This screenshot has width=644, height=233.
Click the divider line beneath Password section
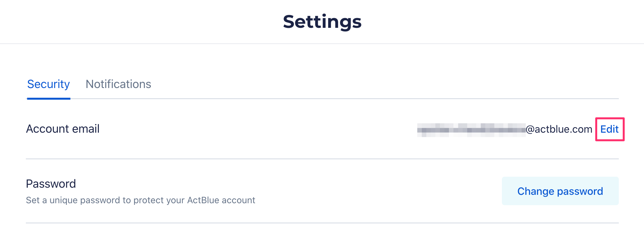point(322,223)
